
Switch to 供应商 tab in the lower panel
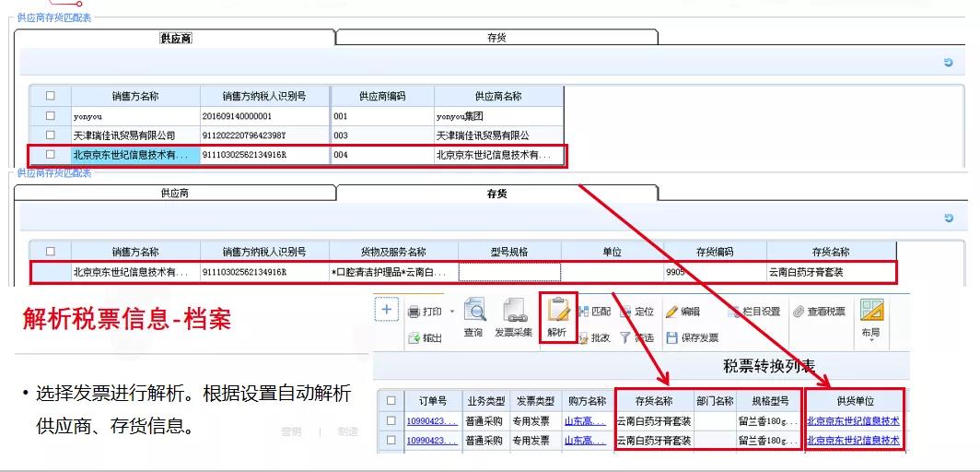point(174,194)
